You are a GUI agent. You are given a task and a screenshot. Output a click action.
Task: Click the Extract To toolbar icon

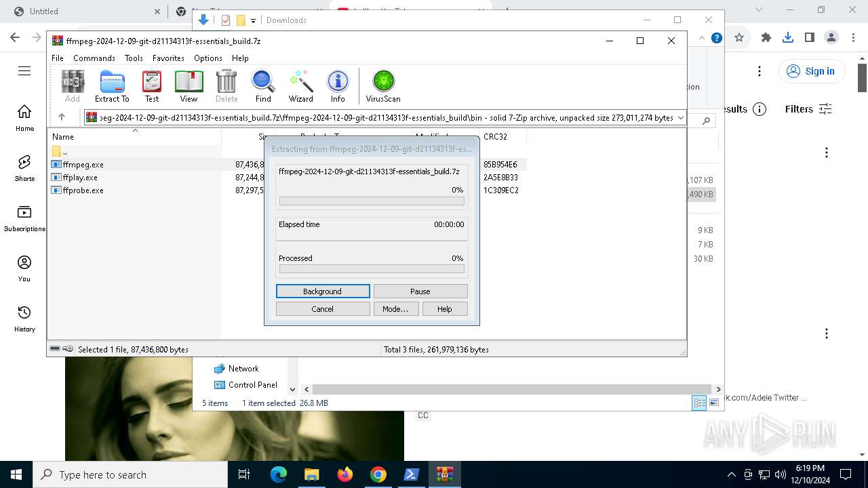112,86
